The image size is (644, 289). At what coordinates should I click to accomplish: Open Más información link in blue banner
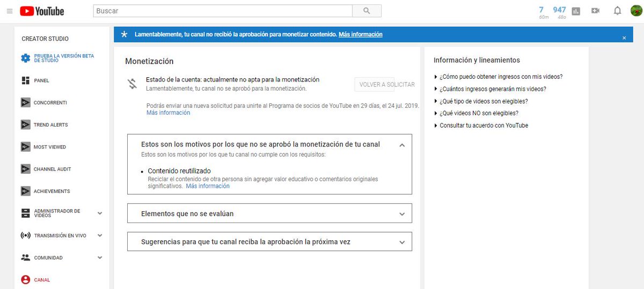(361, 34)
